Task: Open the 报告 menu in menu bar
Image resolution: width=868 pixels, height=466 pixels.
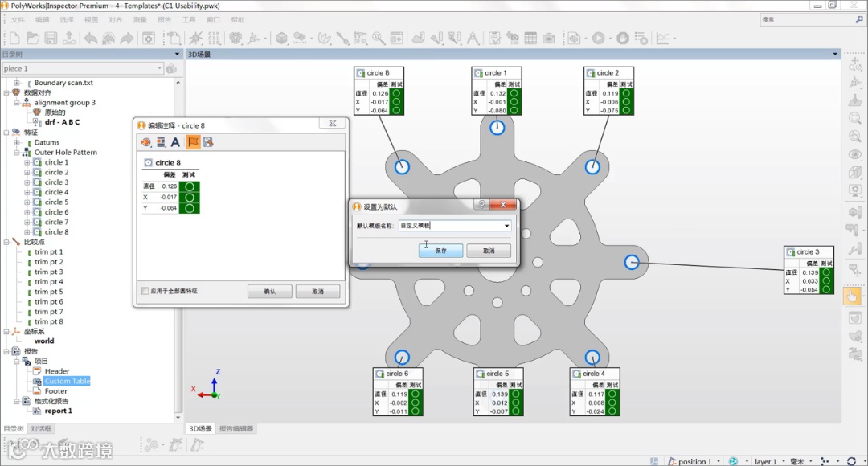Action: pyautogui.click(x=165, y=20)
